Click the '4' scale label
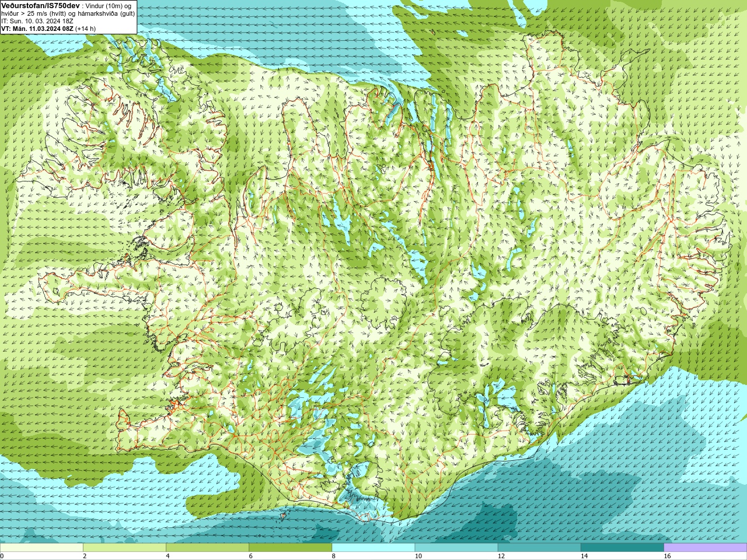This screenshot has height=560, width=747. 167,556
